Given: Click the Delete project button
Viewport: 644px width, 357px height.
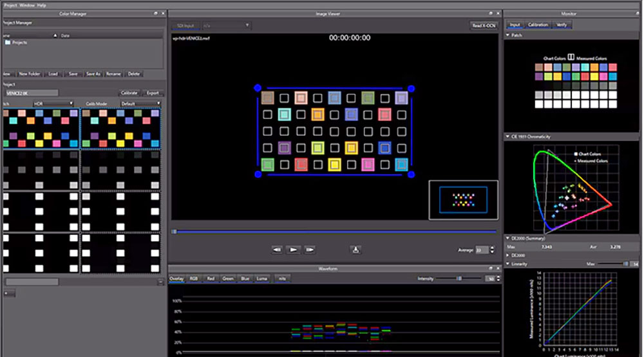Looking at the screenshot, I should coord(134,74).
